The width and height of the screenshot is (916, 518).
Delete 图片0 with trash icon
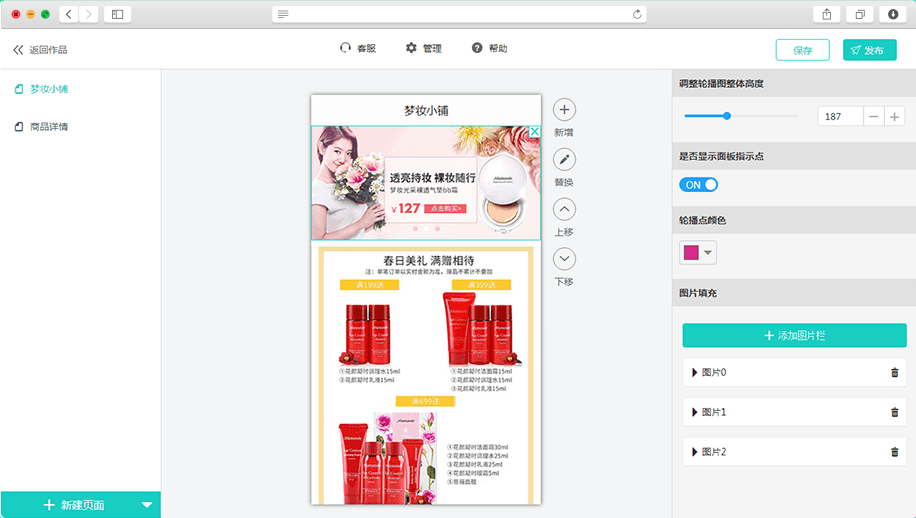pyautogui.click(x=894, y=373)
